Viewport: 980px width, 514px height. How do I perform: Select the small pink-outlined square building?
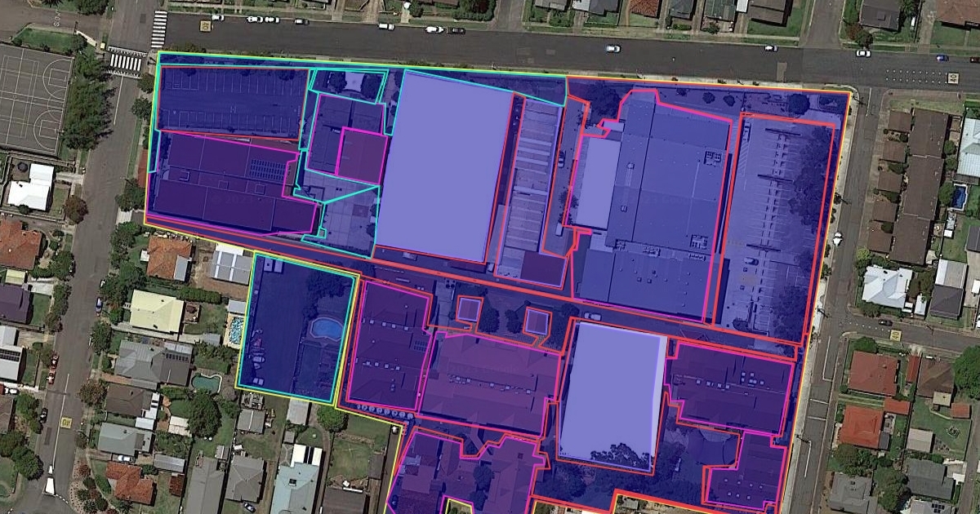361,155
